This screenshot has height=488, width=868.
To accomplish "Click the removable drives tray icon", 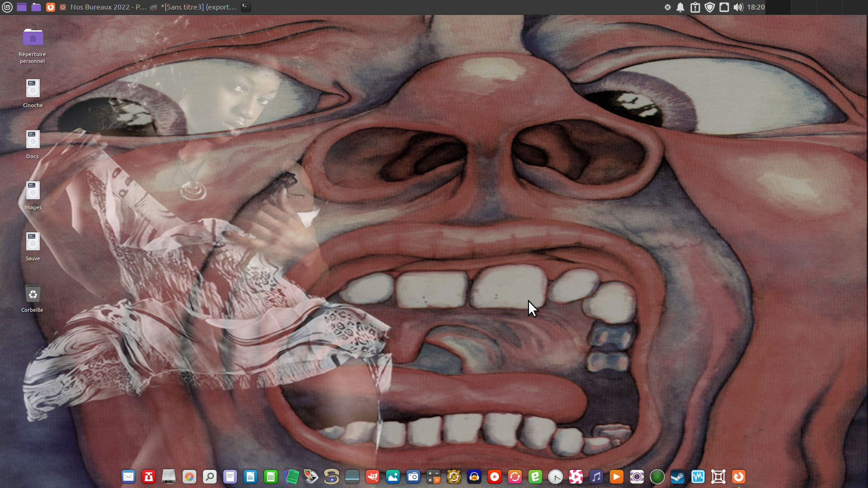I will [x=724, y=7].
